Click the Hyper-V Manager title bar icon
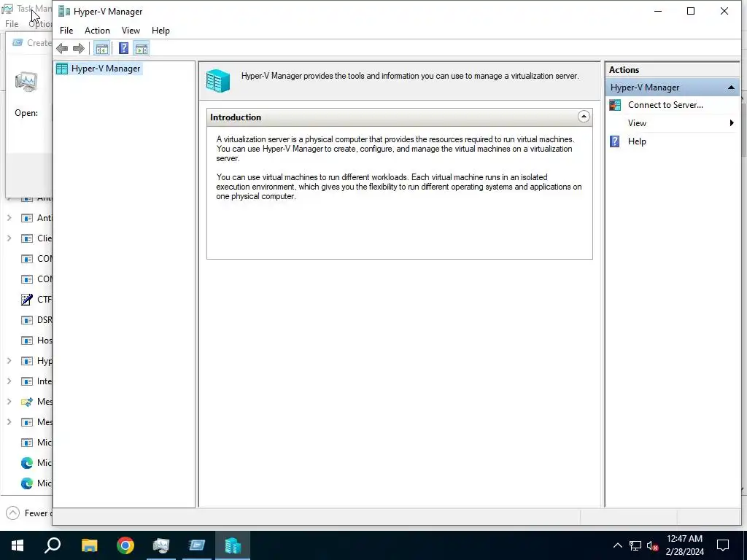 (64, 11)
